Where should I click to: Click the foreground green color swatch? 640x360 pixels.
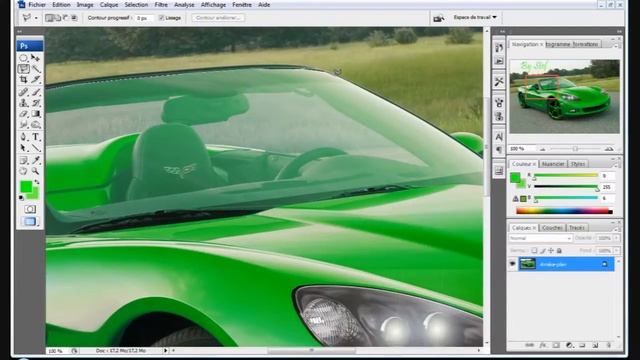(x=26, y=187)
